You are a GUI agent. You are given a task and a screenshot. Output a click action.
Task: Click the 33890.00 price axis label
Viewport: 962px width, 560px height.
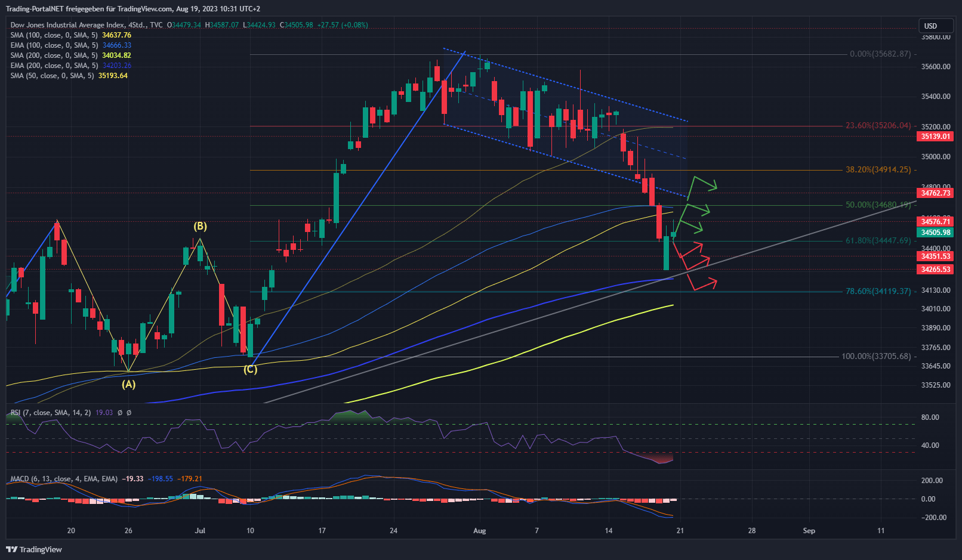(936, 328)
